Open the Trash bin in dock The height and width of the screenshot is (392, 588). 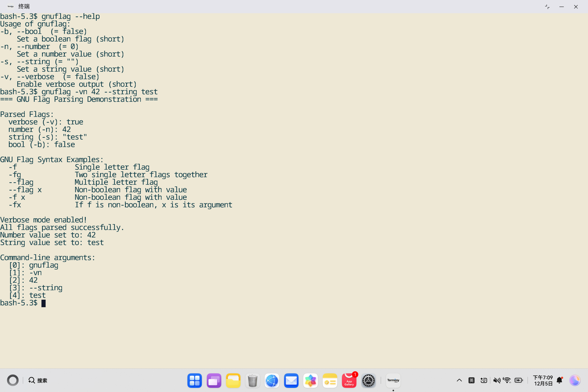click(253, 381)
